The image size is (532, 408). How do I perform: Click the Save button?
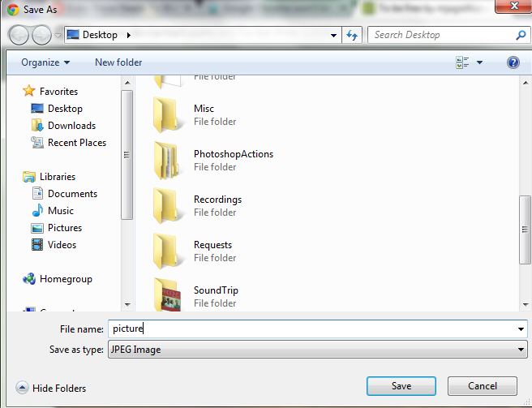click(401, 386)
